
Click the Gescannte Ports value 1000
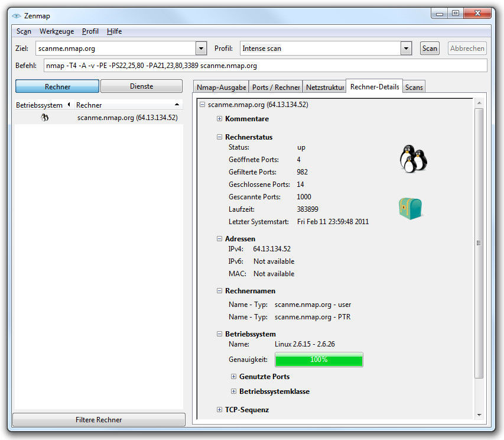[304, 197]
